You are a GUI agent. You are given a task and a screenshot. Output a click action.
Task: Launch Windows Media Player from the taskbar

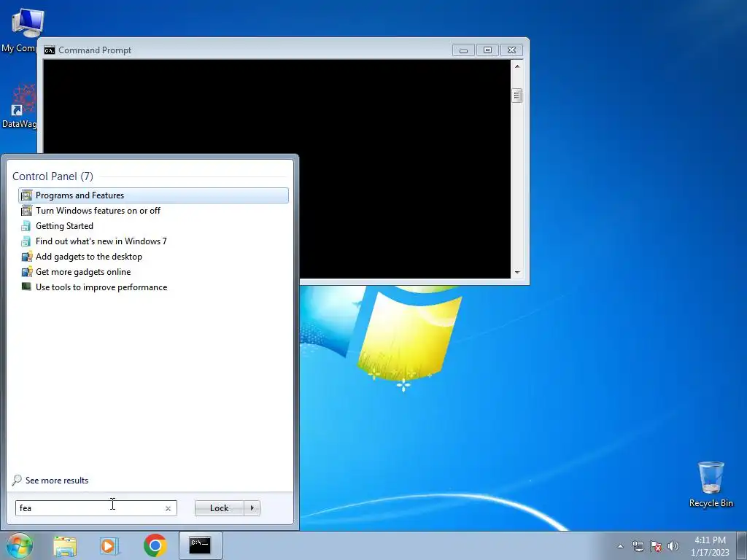tap(109, 545)
